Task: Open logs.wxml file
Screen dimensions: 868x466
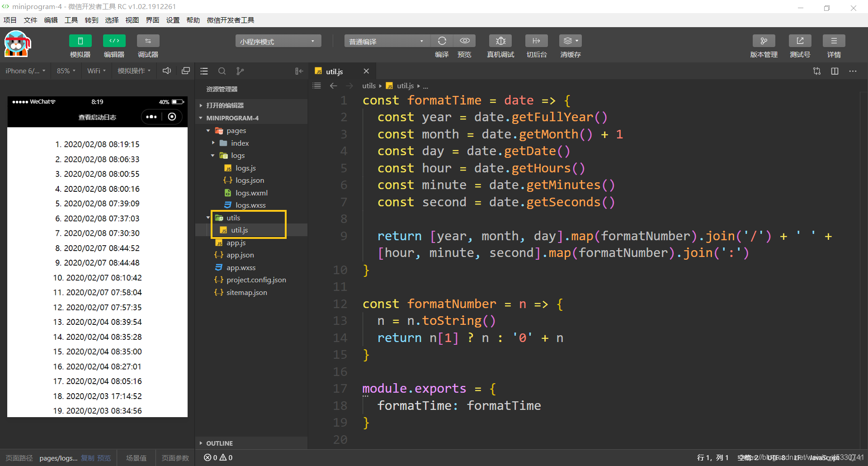Action: [251, 193]
